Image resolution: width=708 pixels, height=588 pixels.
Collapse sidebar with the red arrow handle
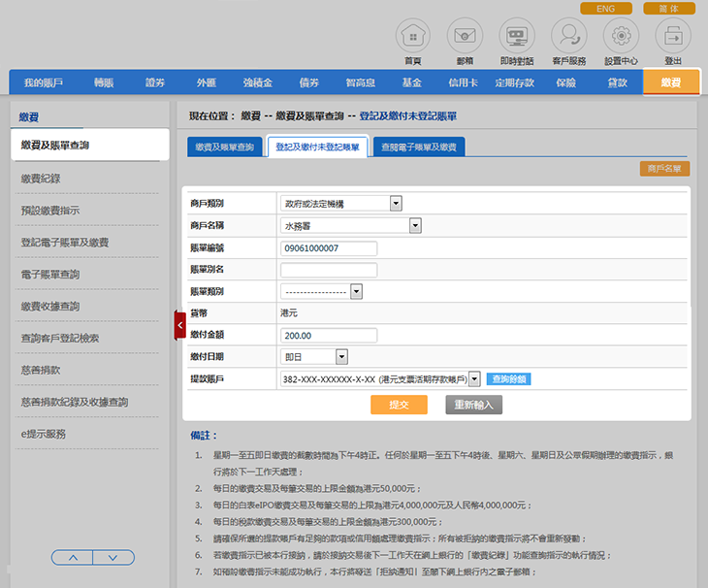(179, 324)
